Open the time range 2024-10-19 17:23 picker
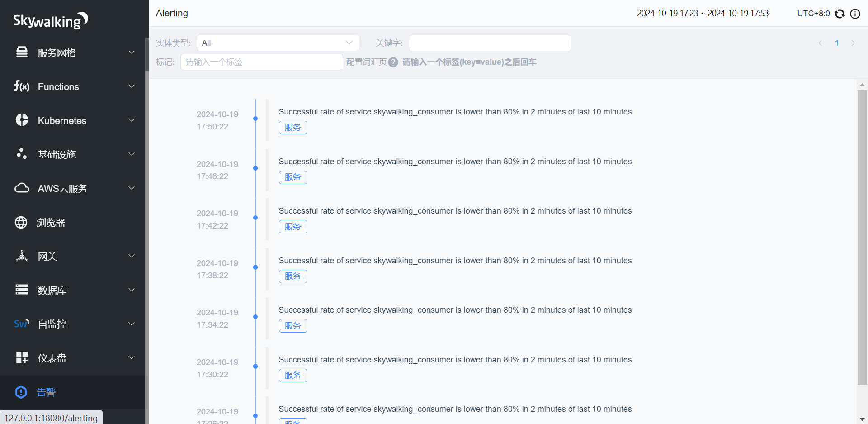Viewport: 868px width, 424px height. pos(703,14)
